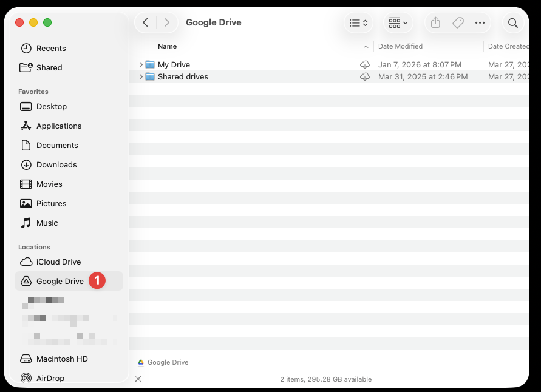Open the Group by dropdown
Viewport: 541px width, 392px height.
pos(398,23)
